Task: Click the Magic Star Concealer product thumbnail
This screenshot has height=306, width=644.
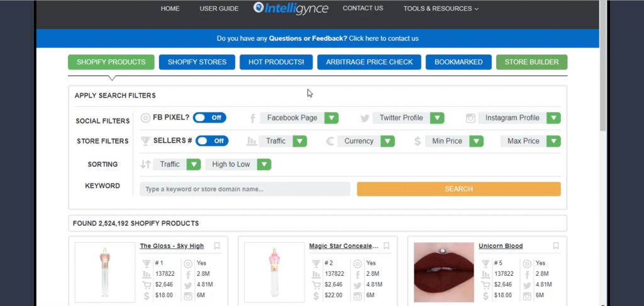Action: coord(274,272)
